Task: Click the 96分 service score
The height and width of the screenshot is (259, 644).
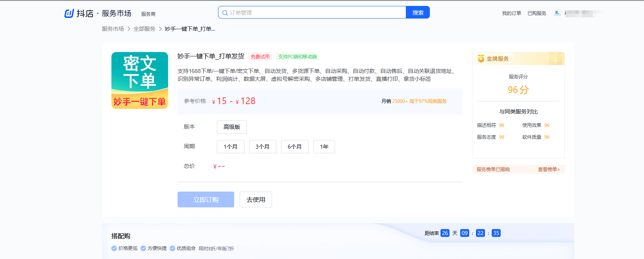Action: coord(518,90)
